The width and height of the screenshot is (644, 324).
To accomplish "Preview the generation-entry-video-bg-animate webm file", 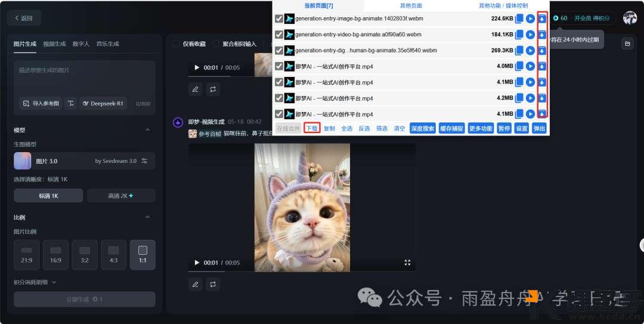I will tap(530, 35).
